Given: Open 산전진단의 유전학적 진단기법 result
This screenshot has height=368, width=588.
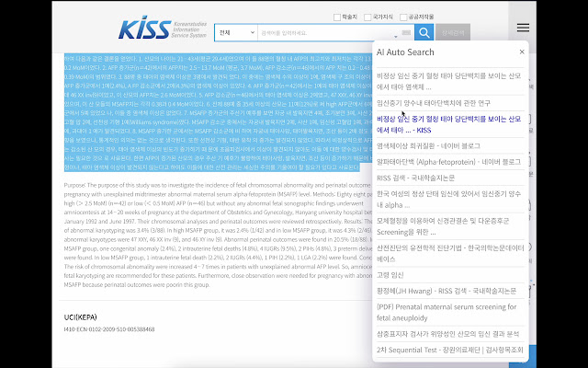Looking at the screenshot, I should click(x=450, y=254).
